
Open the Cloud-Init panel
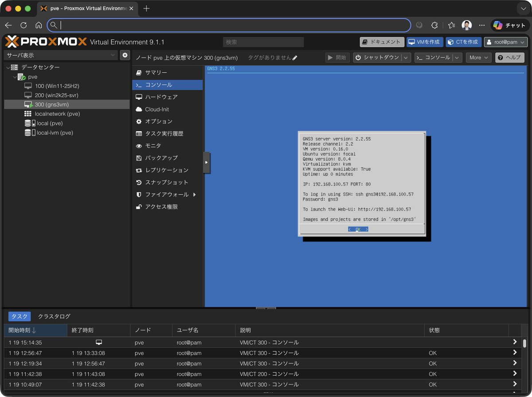click(168, 109)
